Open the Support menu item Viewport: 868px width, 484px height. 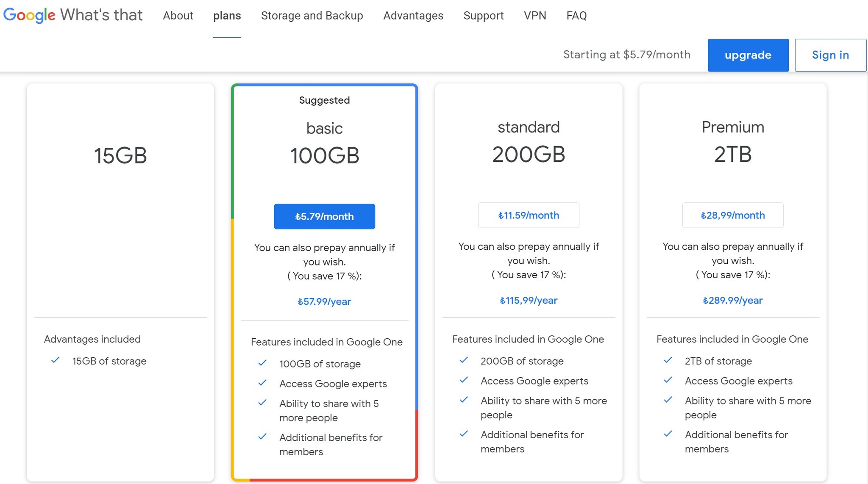(x=484, y=16)
